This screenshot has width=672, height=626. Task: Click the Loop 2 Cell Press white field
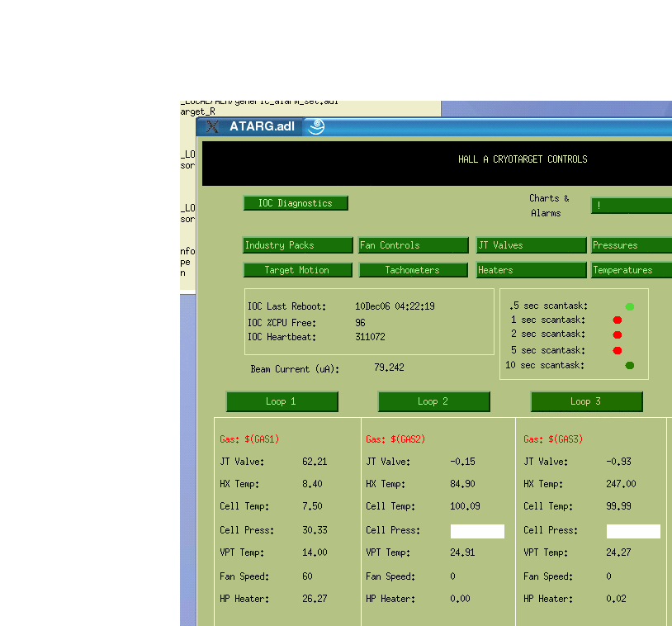point(477,531)
